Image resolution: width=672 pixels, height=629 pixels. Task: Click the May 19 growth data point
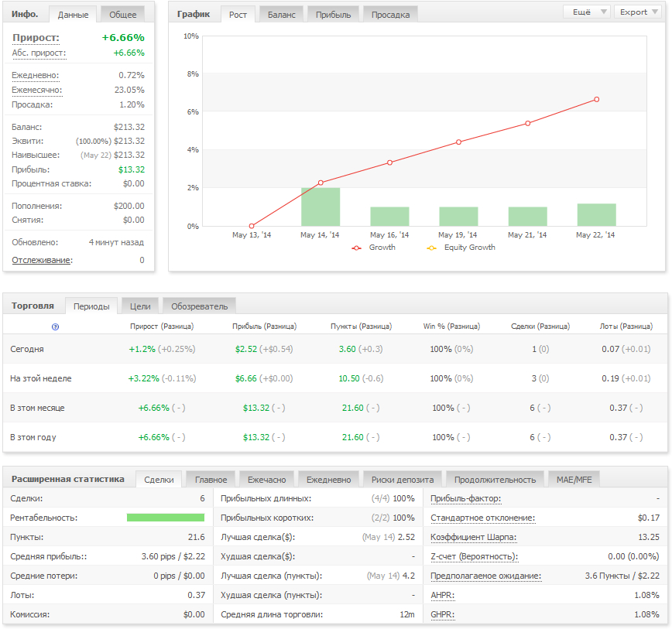click(x=458, y=142)
